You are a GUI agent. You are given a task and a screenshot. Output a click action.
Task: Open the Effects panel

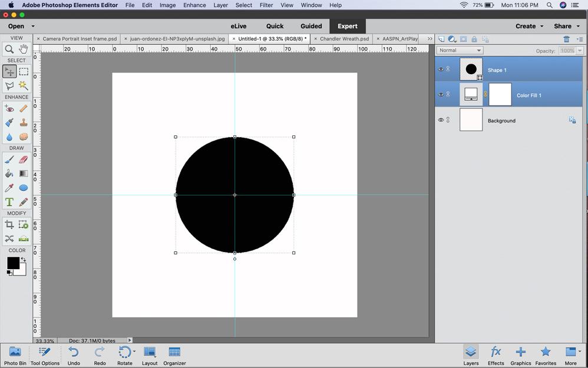[495, 356]
